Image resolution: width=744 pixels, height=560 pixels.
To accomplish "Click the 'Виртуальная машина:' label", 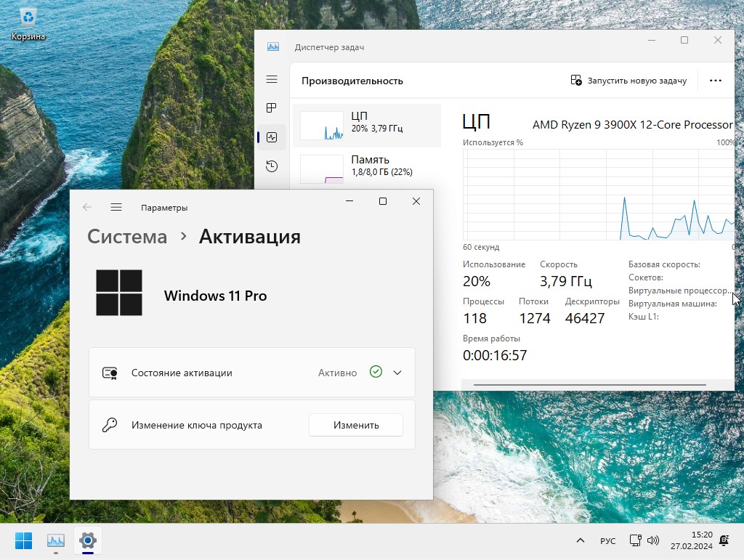I will tap(673, 304).
